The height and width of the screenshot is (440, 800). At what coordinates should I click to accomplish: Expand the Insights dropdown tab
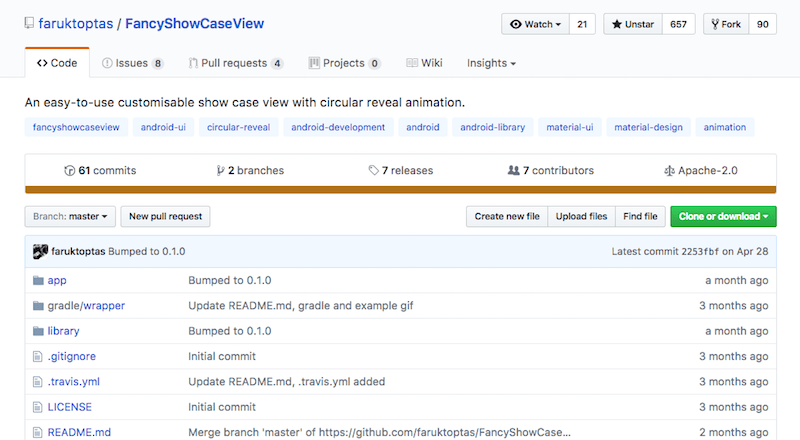491,63
